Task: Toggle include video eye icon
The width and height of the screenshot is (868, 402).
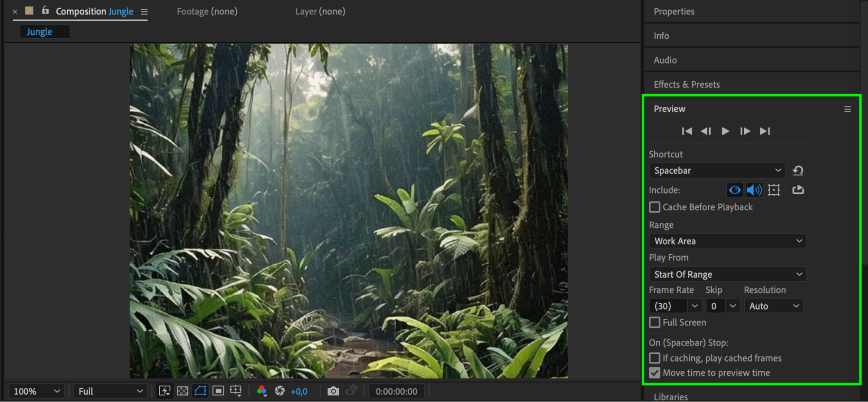Action: 735,190
